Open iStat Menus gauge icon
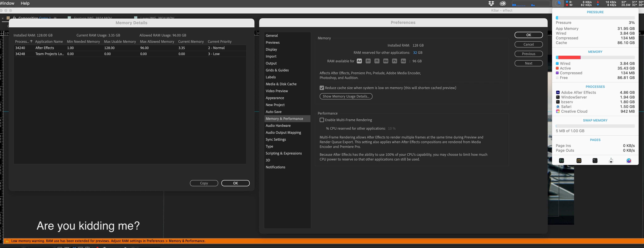Screen dimensions: 644x248 point(629,161)
